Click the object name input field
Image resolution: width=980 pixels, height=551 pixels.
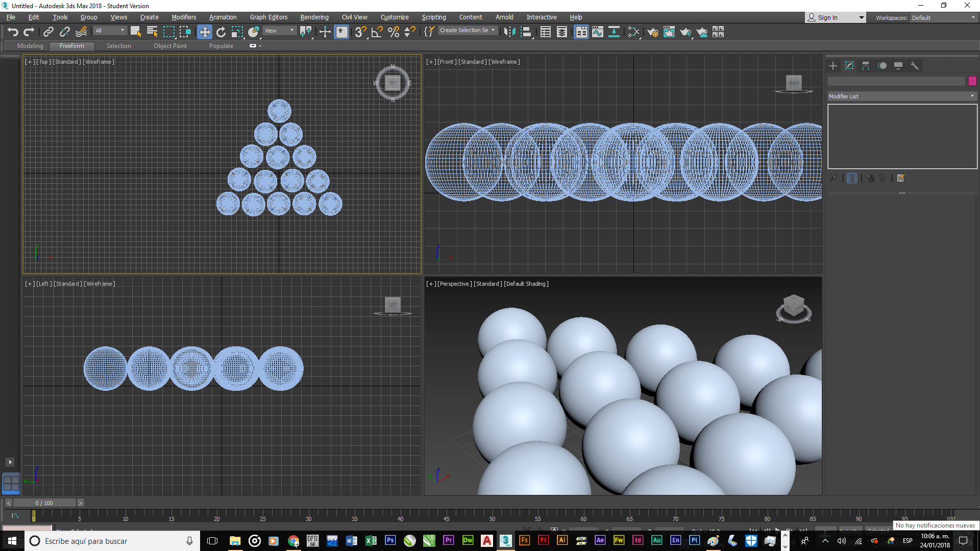896,81
